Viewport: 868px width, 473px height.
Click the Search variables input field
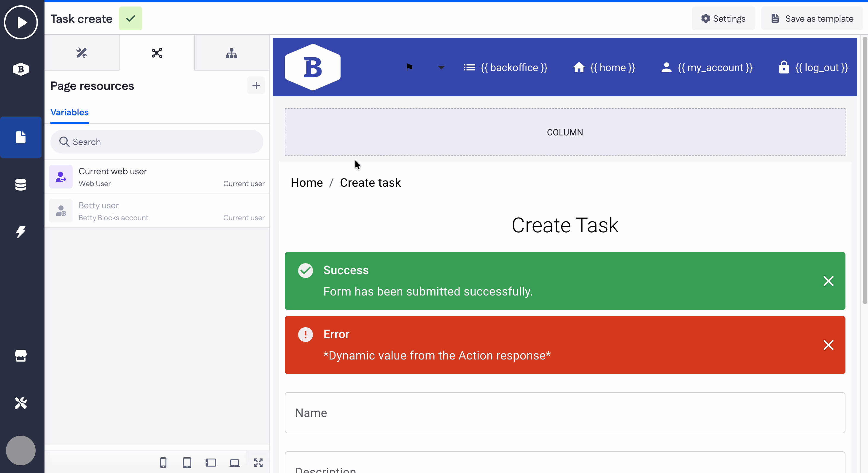tap(157, 142)
